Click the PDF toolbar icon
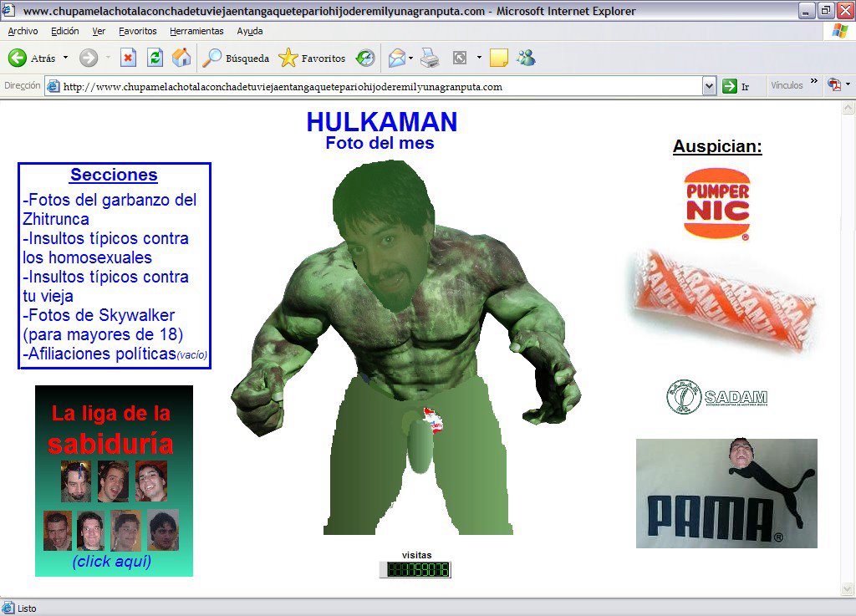 [x=833, y=85]
